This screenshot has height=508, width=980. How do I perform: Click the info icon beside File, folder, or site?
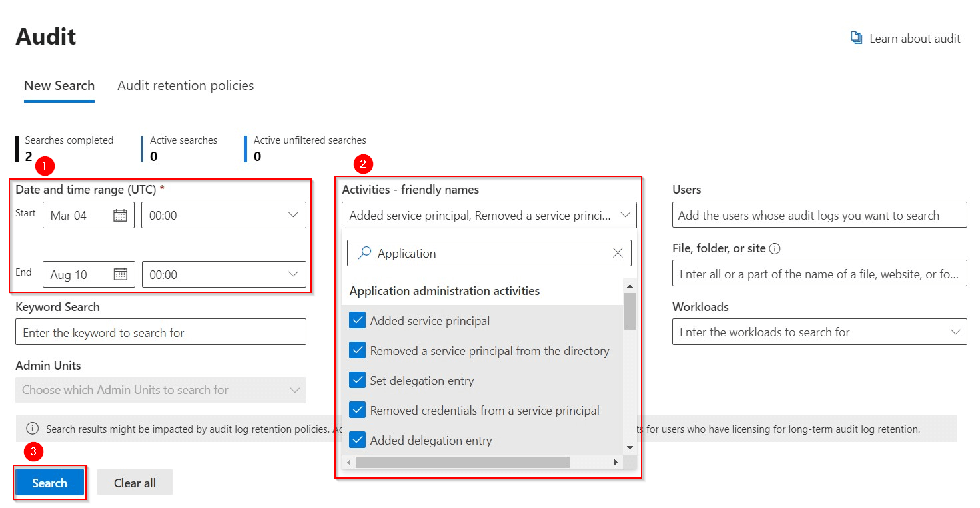(x=773, y=248)
